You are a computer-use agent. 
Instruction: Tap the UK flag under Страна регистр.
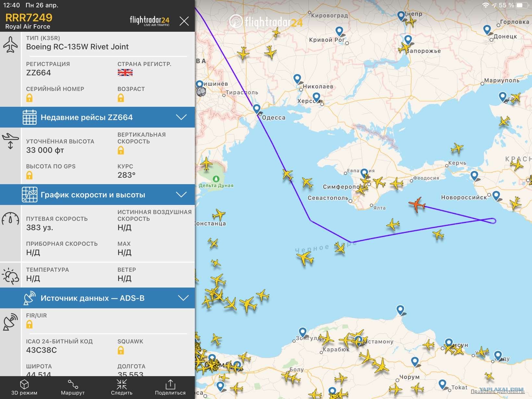tap(125, 73)
